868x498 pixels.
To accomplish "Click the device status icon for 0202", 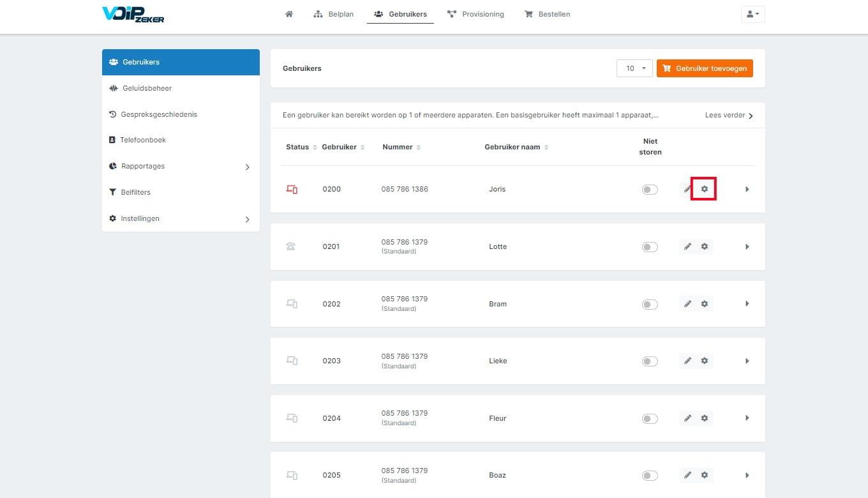I will tap(292, 304).
